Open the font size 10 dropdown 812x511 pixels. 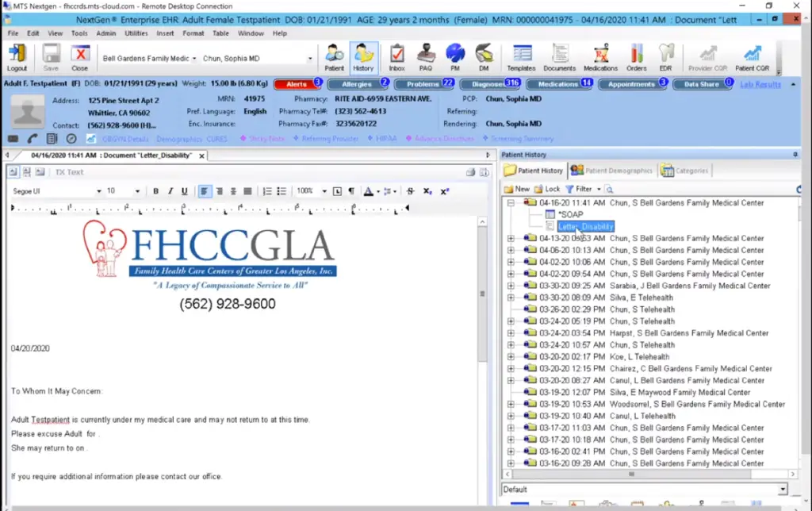[x=137, y=191]
